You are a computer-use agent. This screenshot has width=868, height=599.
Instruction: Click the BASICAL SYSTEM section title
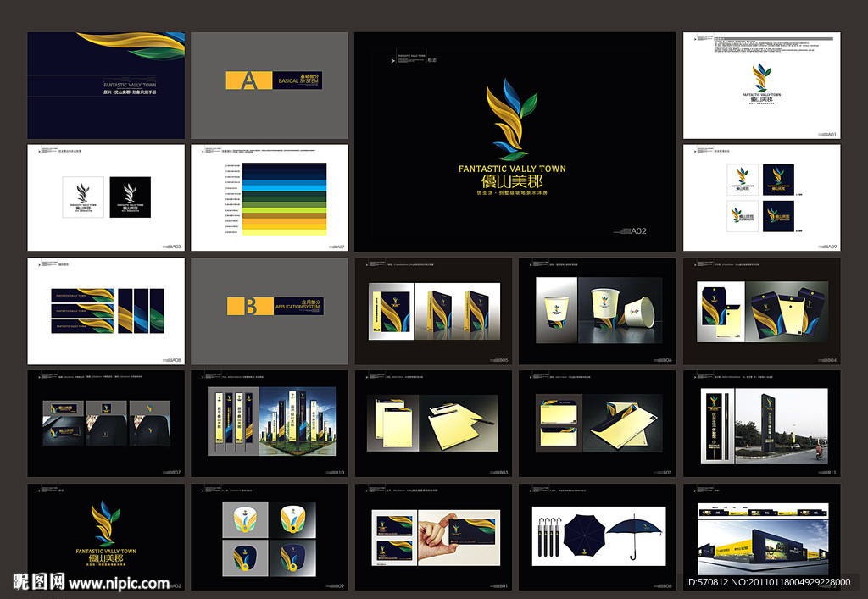click(x=299, y=81)
